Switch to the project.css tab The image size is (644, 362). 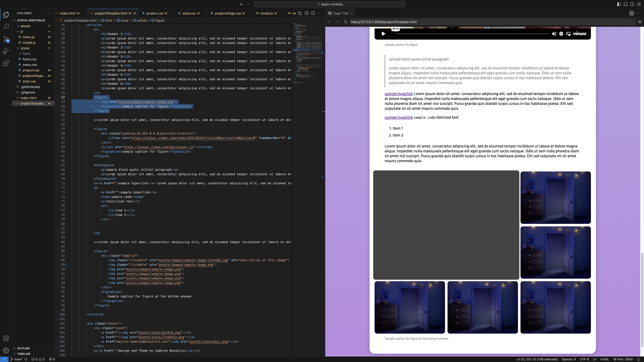[x=154, y=13]
